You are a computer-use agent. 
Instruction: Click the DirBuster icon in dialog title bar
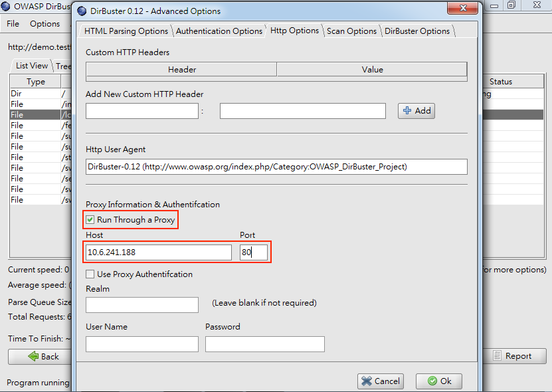(x=82, y=11)
